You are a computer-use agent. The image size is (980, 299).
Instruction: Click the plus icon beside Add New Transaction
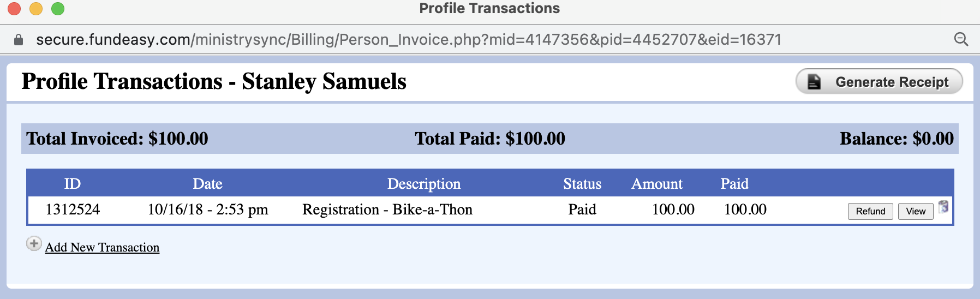pyautogui.click(x=34, y=243)
